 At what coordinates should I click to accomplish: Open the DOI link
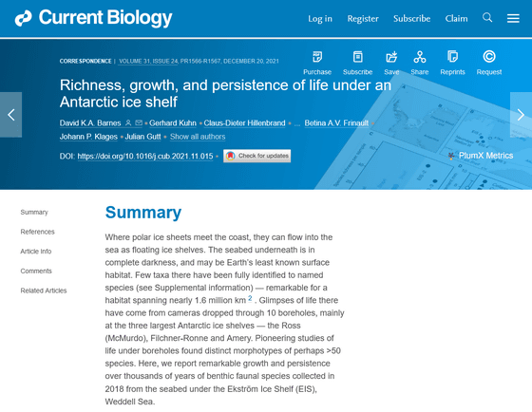tap(145, 157)
